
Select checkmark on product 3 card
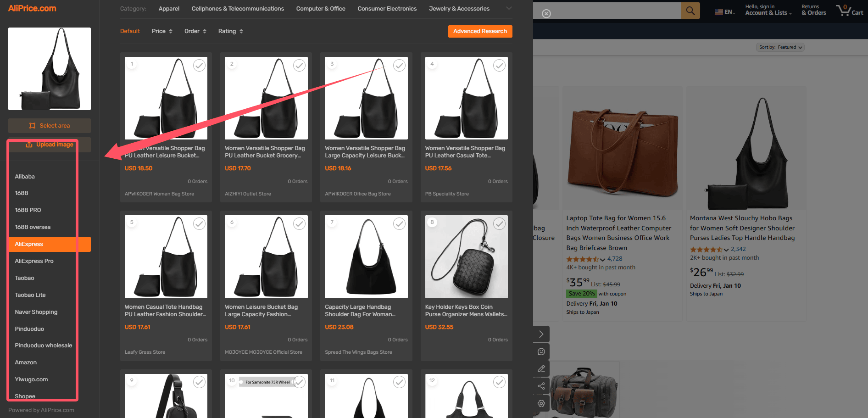[x=400, y=66]
